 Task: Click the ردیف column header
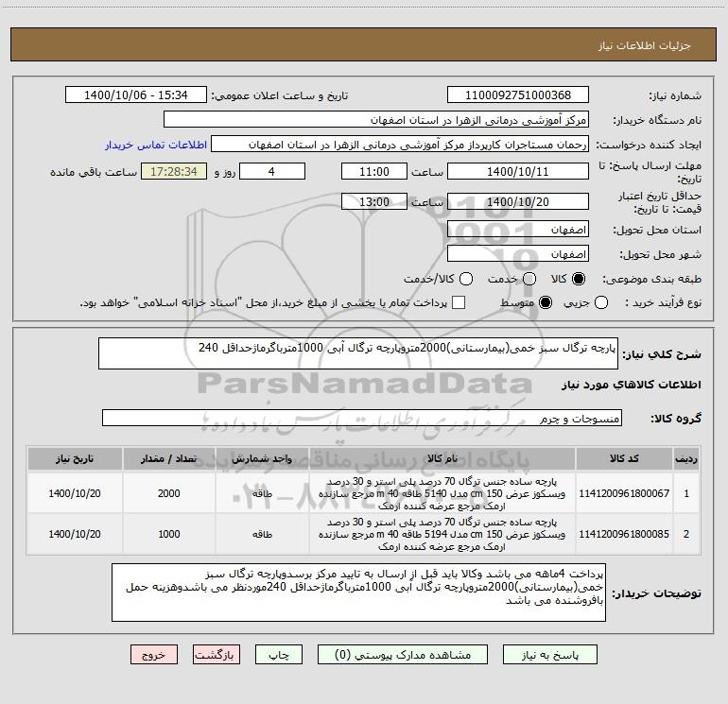[686, 459]
